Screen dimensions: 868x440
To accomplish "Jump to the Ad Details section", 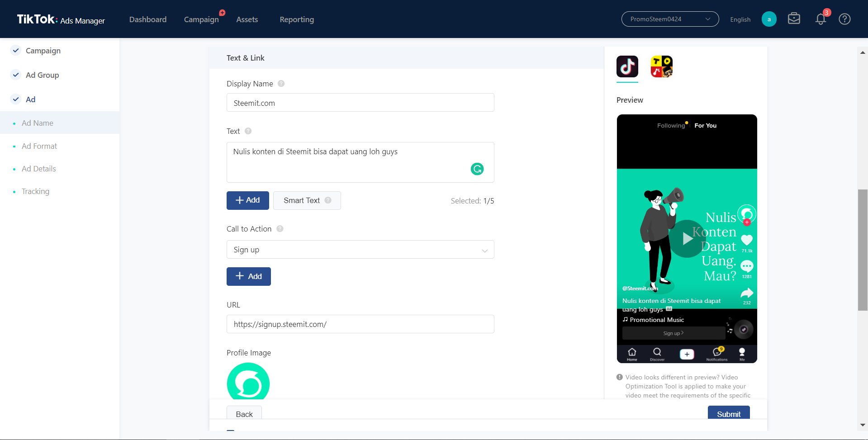I will (39, 169).
